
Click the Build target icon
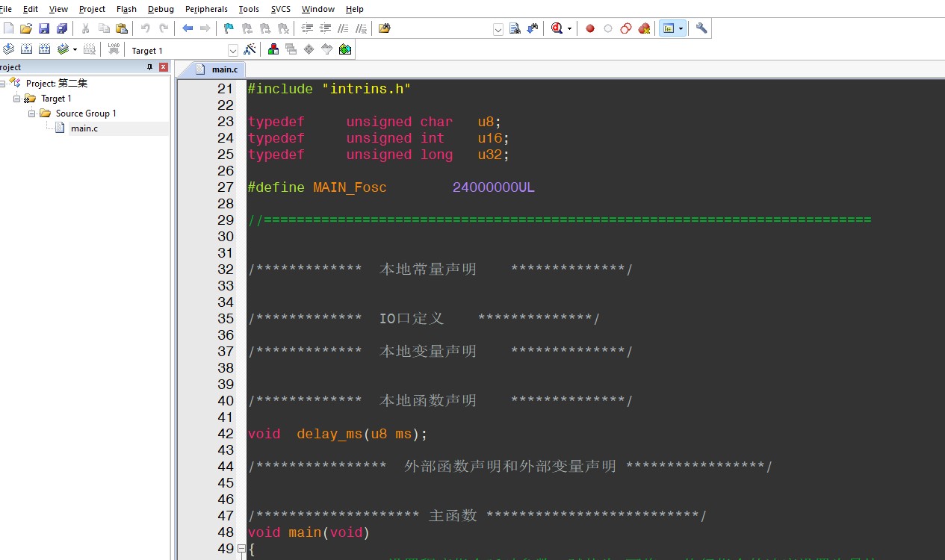click(26, 49)
